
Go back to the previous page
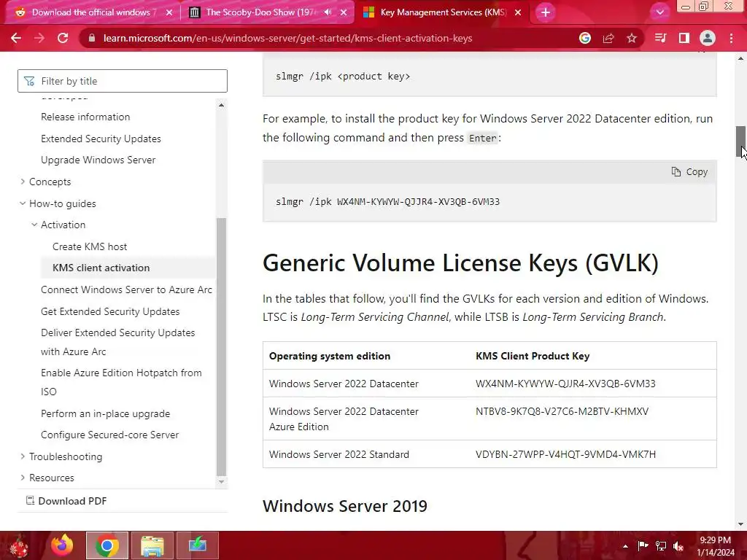pos(16,38)
